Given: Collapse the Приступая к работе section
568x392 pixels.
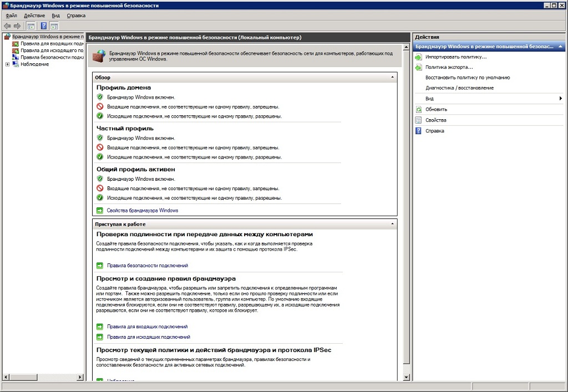Looking at the screenshot, I should point(392,224).
